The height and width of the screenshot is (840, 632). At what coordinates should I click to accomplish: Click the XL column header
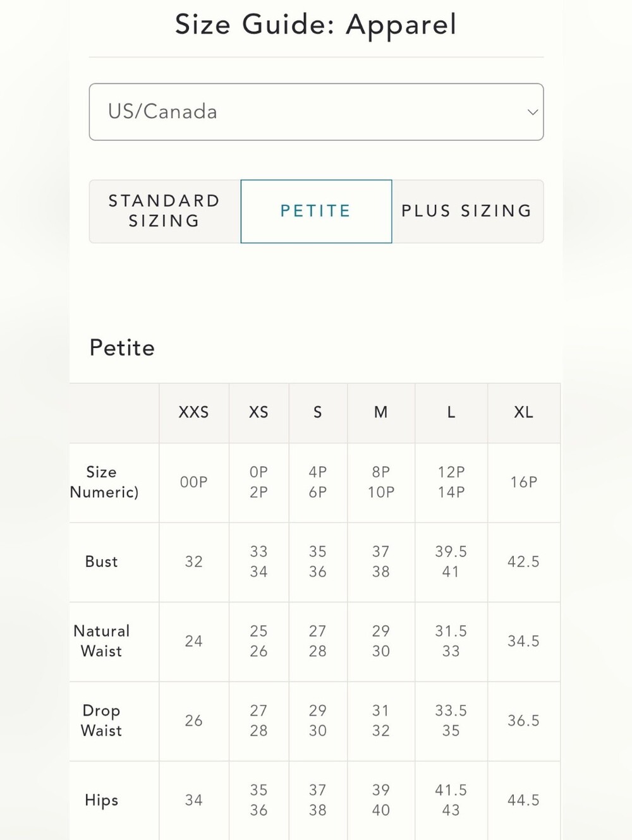(x=523, y=412)
